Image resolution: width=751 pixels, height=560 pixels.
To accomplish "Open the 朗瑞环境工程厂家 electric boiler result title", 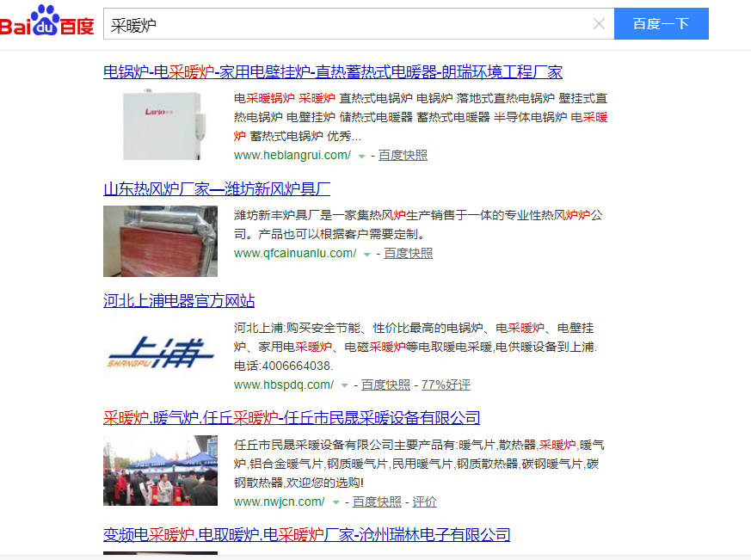I will (x=333, y=71).
